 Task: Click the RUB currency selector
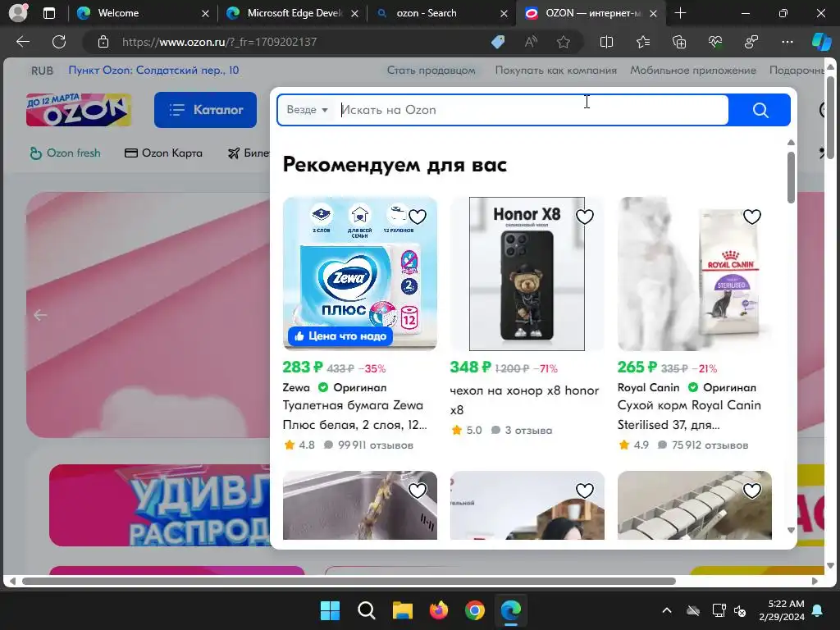tap(42, 71)
